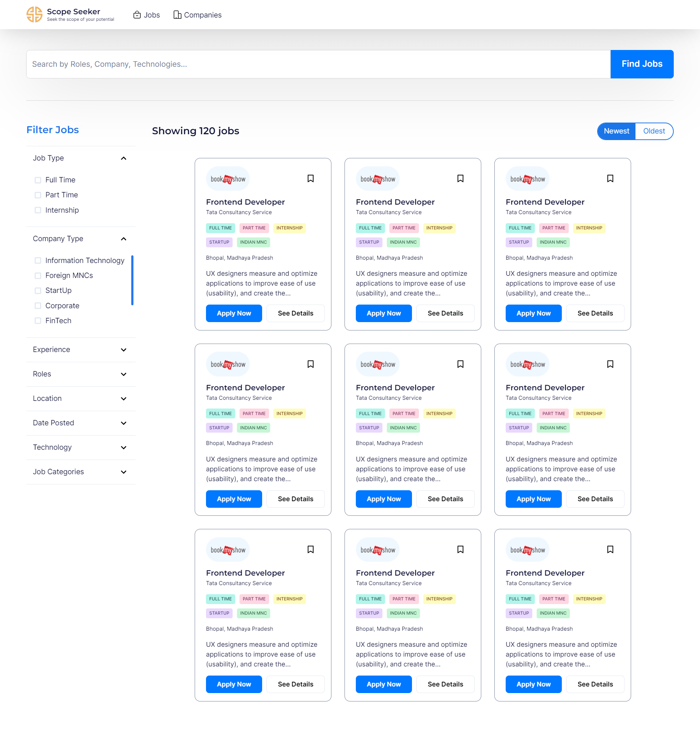This screenshot has height=731, width=700.
Task: Click the bookmyshow logo on the first card
Action: click(228, 179)
